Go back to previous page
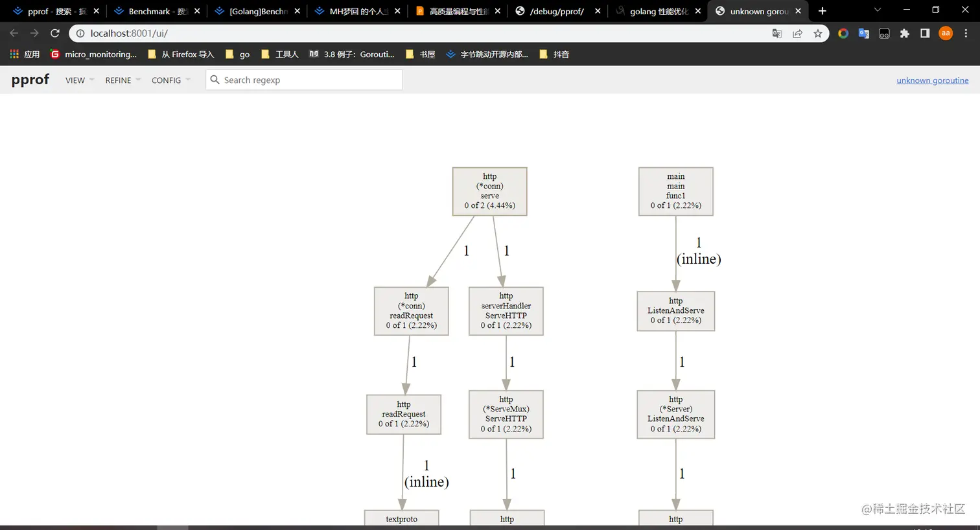 pyautogui.click(x=14, y=33)
